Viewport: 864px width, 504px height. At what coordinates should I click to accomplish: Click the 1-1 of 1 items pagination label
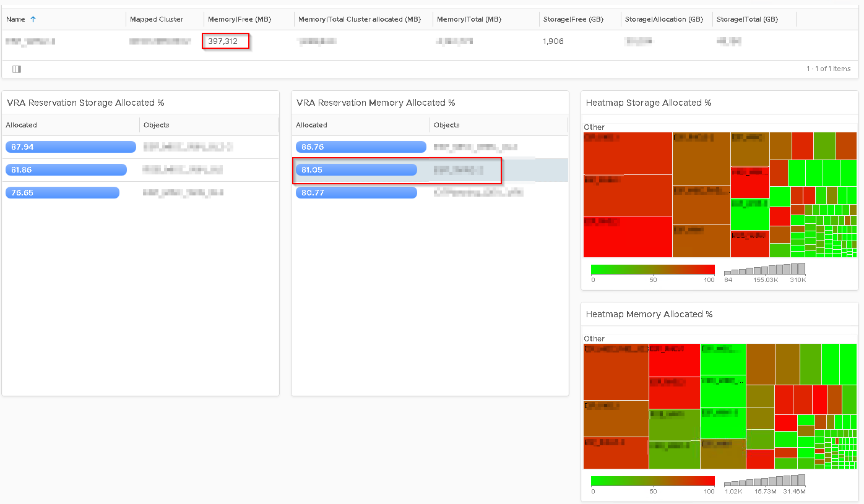[x=828, y=69]
